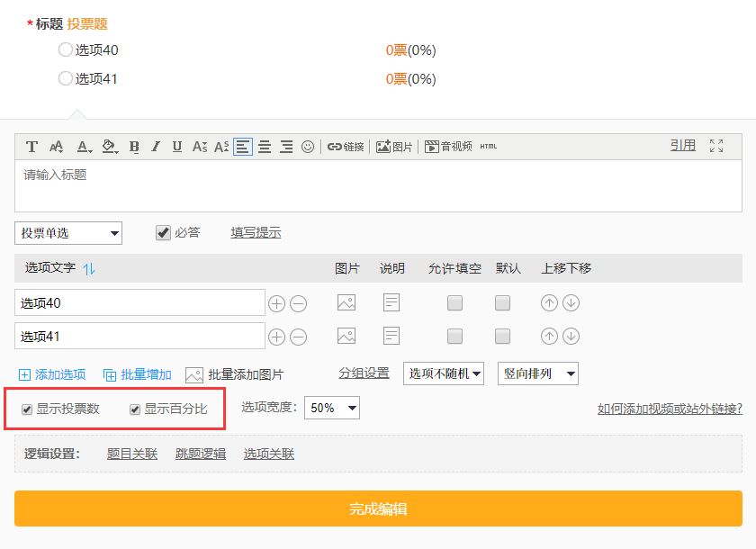Open the 投票单选 question type dropdown
756x549 pixels.
pyautogui.click(x=68, y=233)
